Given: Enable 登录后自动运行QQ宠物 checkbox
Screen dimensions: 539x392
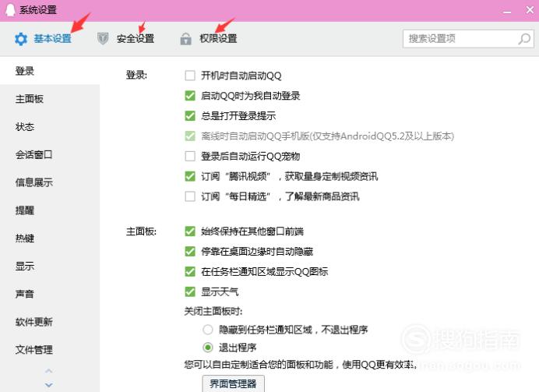Looking at the screenshot, I should [190, 156].
